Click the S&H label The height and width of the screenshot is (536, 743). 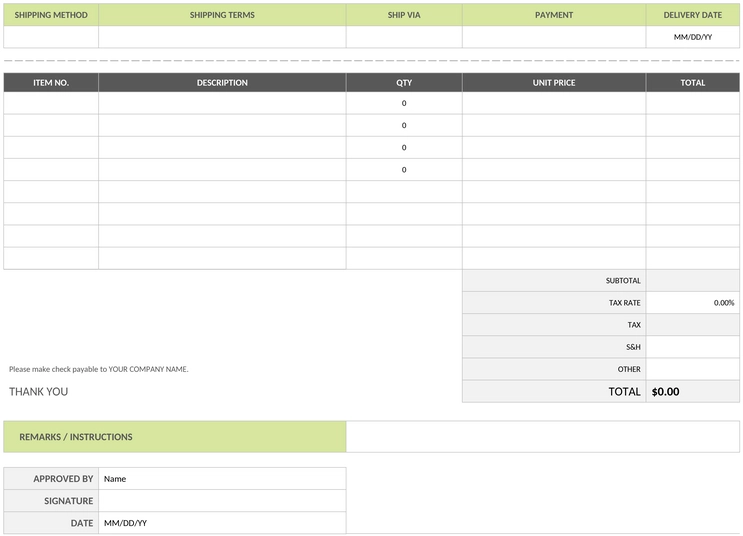[x=633, y=347]
